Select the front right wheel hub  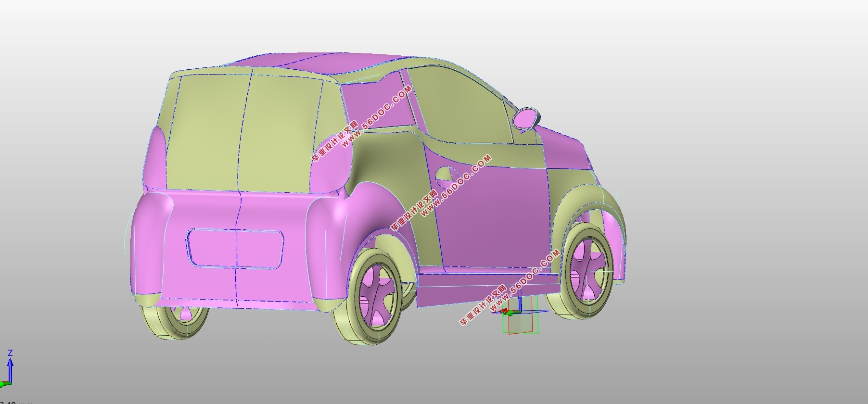(587, 270)
